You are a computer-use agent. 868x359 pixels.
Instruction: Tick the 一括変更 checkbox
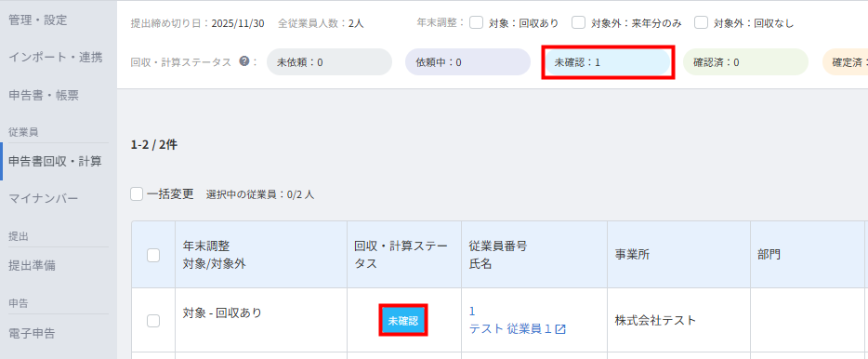(137, 194)
